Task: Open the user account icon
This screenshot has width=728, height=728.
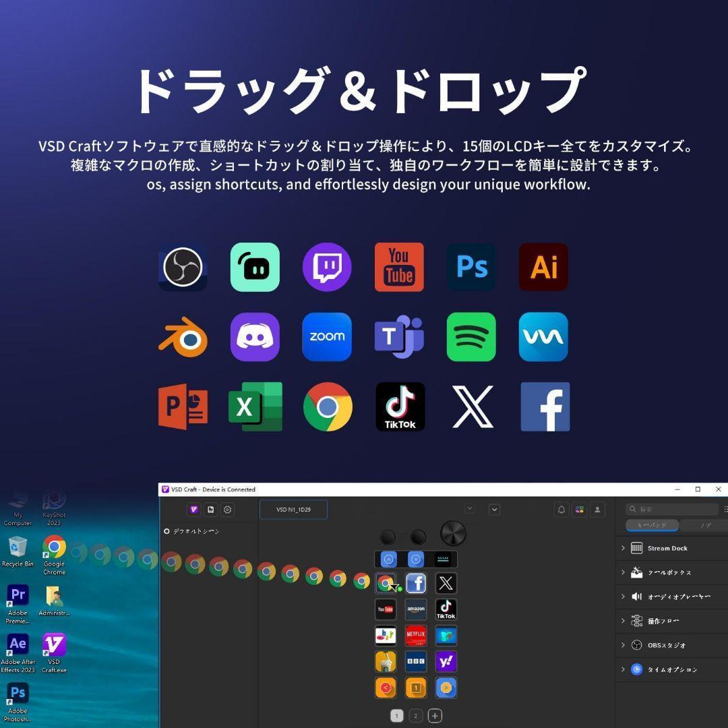Action: pyautogui.click(x=597, y=510)
